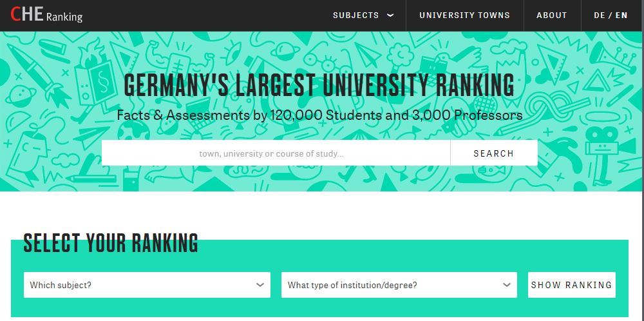The height and width of the screenshot is (321, 644).
Task: Switch language to DE
Action: [599, 15]
